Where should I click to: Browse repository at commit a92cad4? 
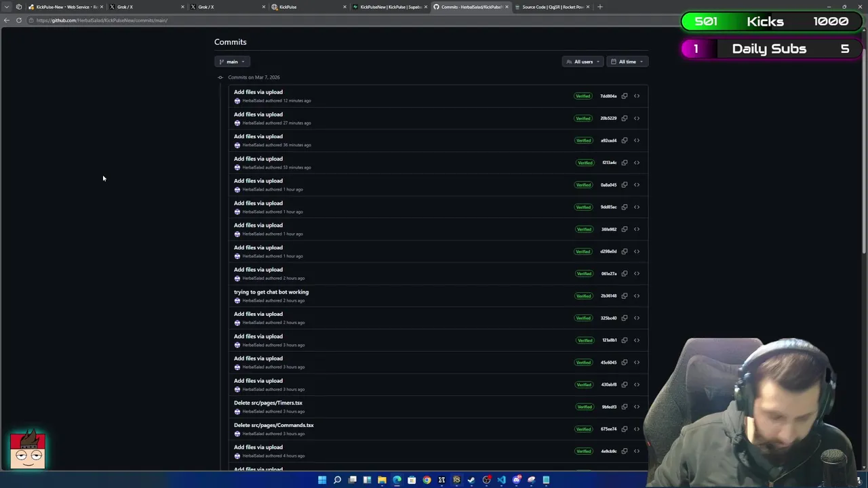point(637,140)
